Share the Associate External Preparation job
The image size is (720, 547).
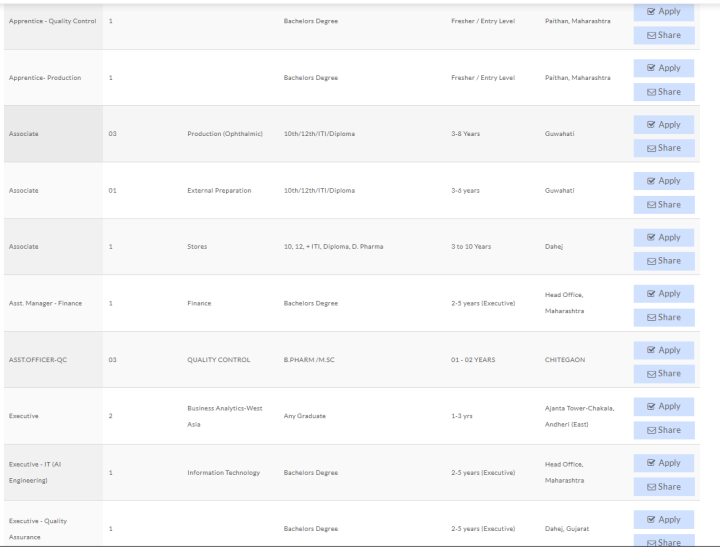click(x=663, y=205)
